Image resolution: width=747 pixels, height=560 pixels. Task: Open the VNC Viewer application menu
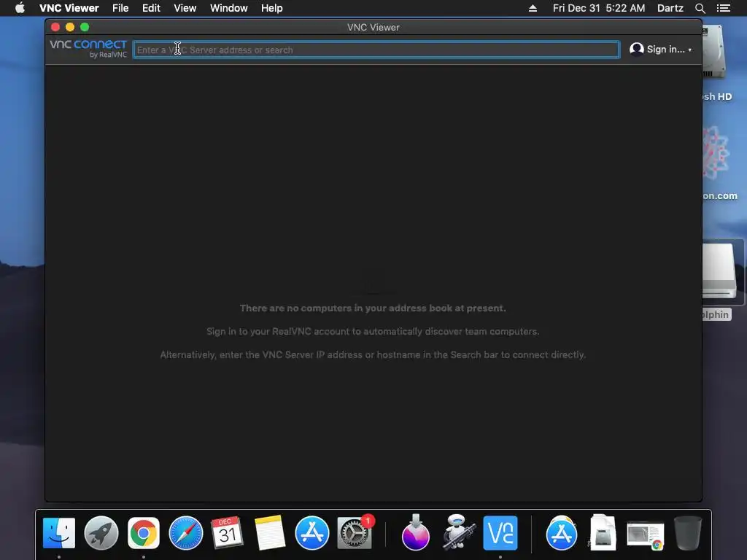[69, 8]
